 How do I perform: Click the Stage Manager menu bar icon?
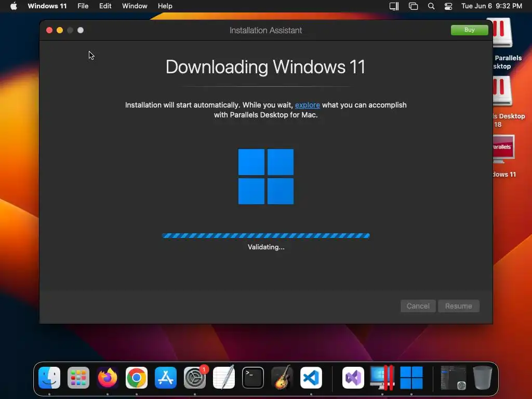(413, 6)
